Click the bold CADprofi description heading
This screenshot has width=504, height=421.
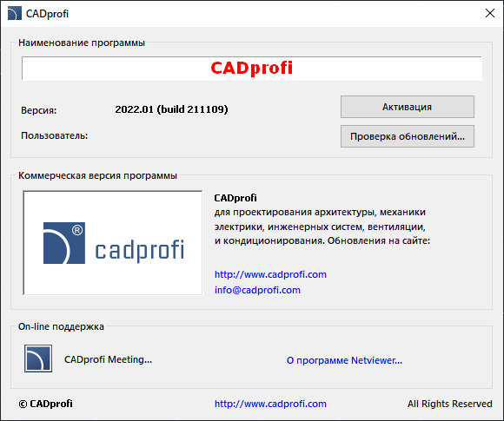click(235, 198)
